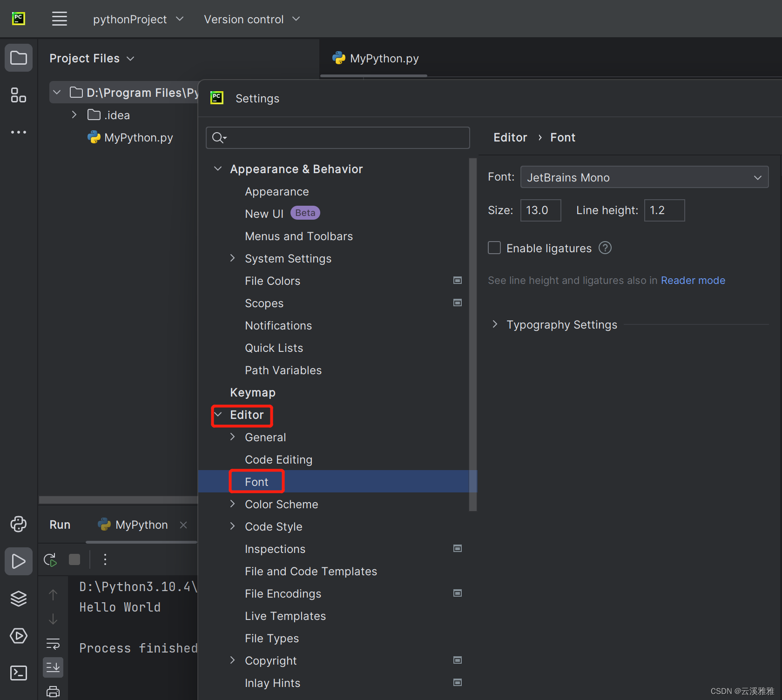Open File and Code Templates settings
Screen dimensions: 782x700
(311, 571)
